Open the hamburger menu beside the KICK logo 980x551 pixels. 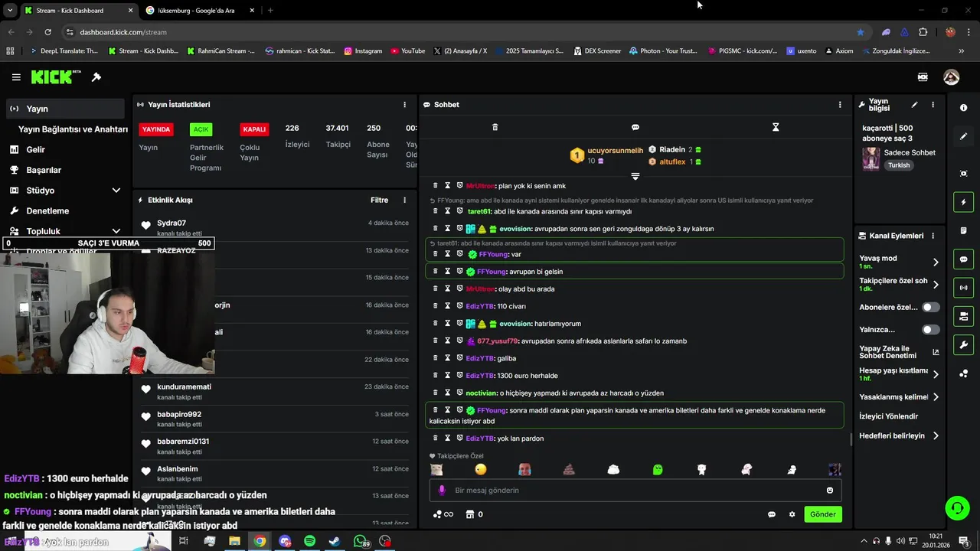pyautogui.click(x=16, y=77)
